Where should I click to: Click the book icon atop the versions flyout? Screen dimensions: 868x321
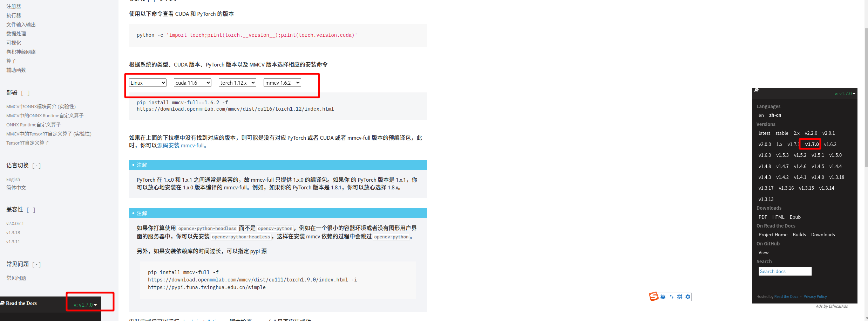[x=757, y=90]
